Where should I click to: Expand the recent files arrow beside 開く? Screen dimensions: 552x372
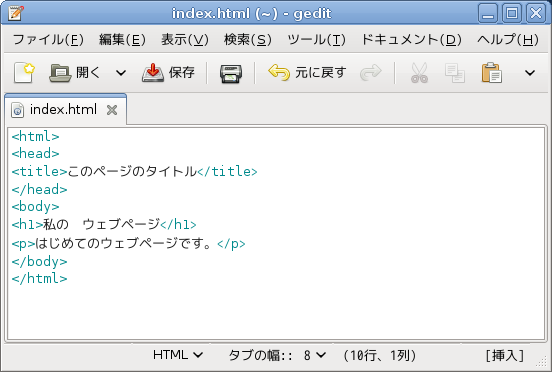tap(121, 73)
